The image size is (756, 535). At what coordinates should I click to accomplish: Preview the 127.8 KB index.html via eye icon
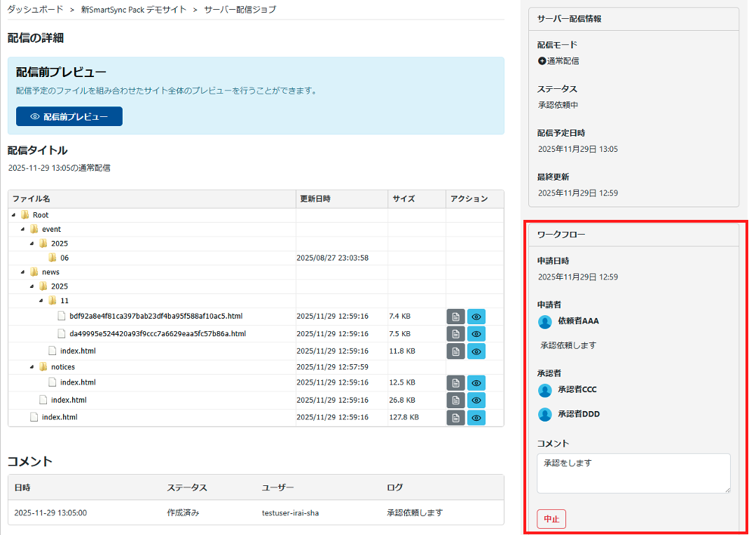(x=476, y=417)
